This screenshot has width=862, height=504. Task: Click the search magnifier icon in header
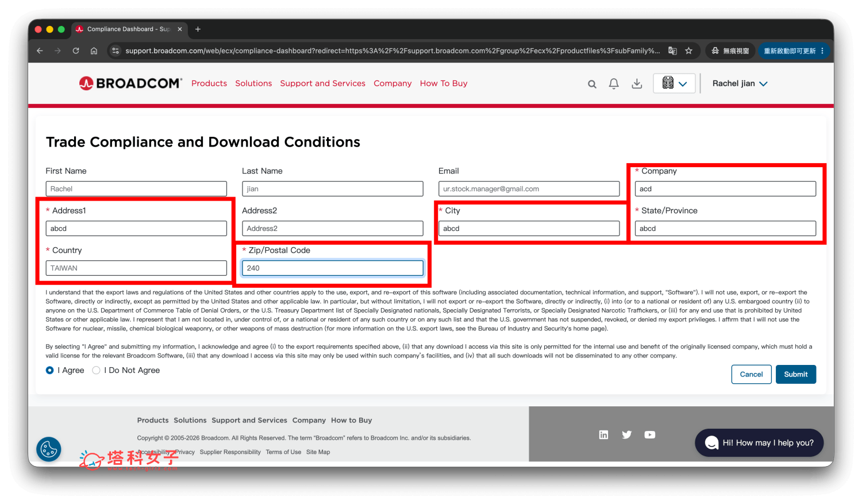(592, 84)
